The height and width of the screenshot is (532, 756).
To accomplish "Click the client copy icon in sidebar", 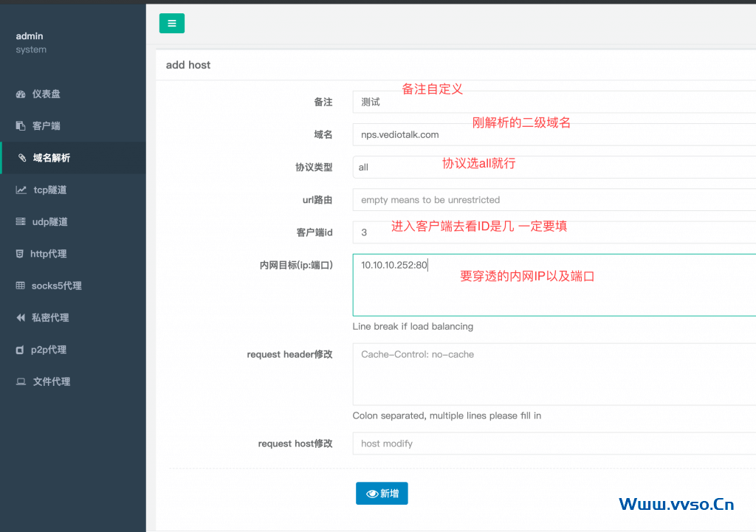I will click(21, 126).
